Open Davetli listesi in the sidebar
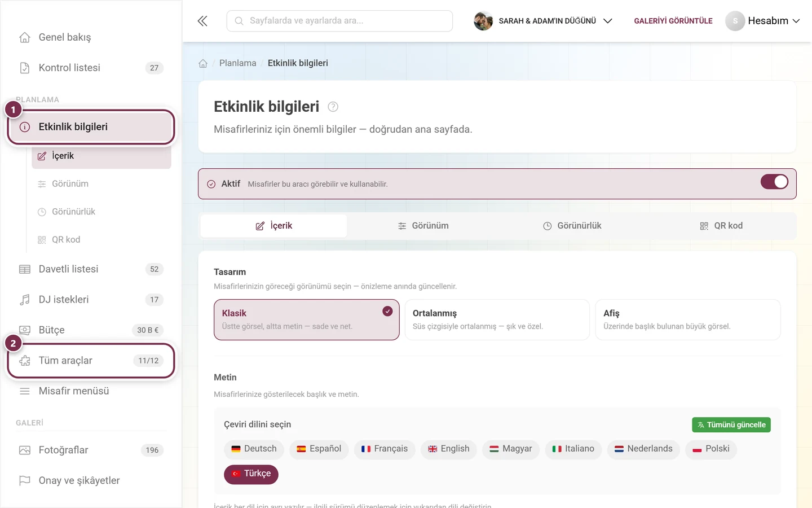 coord(91,269)
